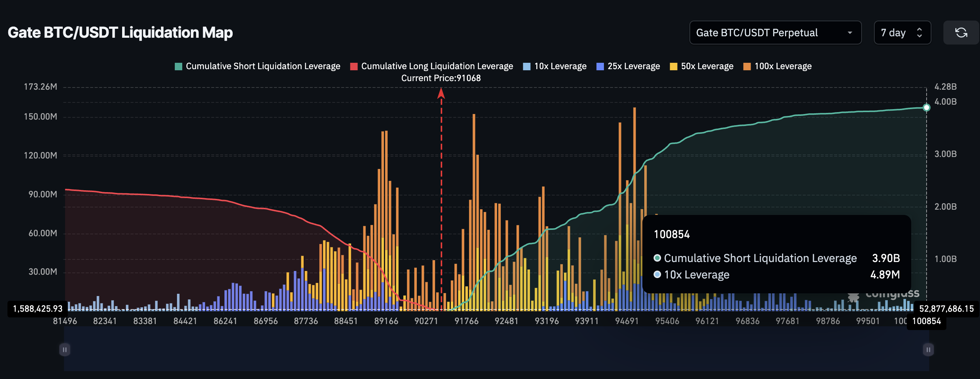Click the "81496" price axis label
The height and width of the screenshot is (379, 980).
pyautogui.click(x=65, y=321)
